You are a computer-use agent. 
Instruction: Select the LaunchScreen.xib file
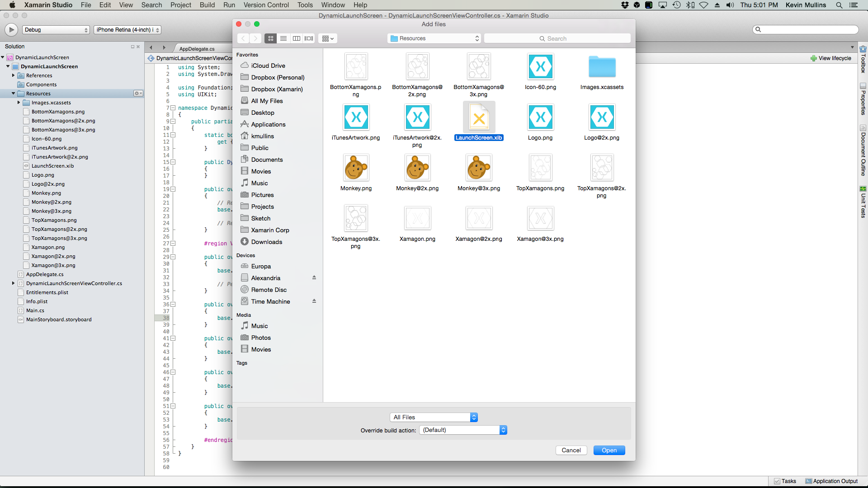[x=479, y=122]
